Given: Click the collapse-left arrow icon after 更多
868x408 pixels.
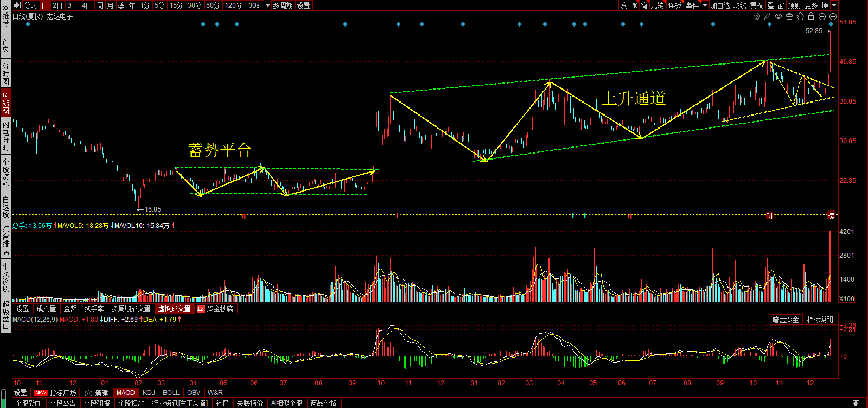Looking at the screenshot, I should 825,5.
